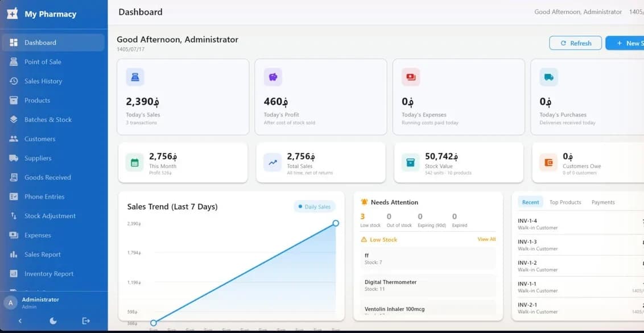The image size is (644, 333).
Task: Click the Stock Value amount 50,742
Action: [441, 156]
